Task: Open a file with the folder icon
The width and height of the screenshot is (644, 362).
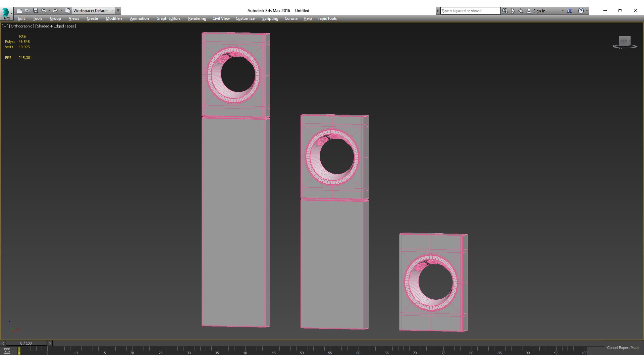Action: click(28, 11)
